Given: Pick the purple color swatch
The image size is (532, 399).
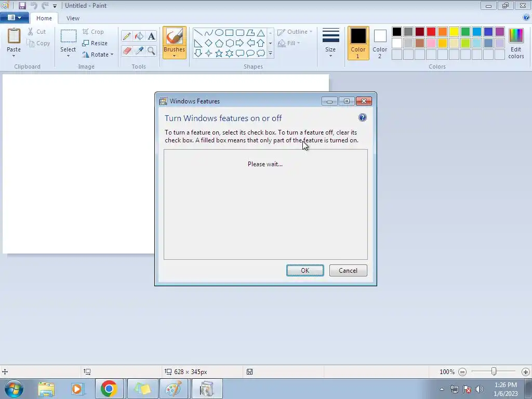Looking at the screenshot, I should click(x=500, y=32).
